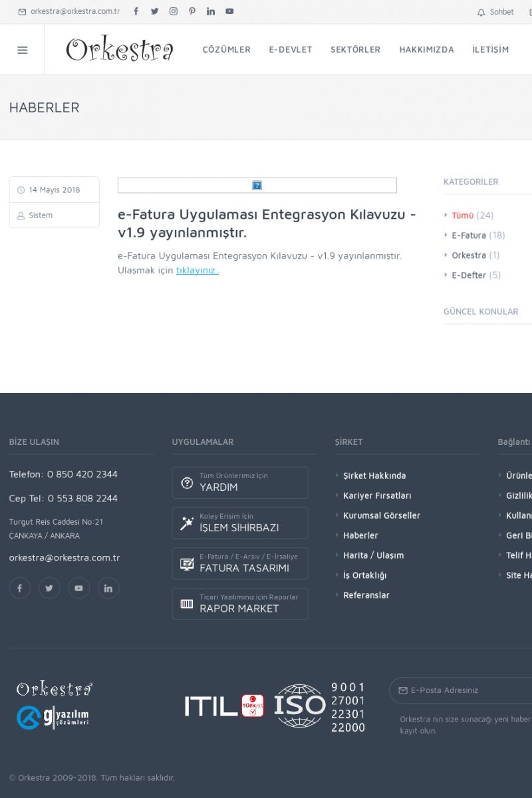532x798 pixels.
Task: Open the Sohbet chat notification
Action: pyautogui.click(x=495, y=12)
